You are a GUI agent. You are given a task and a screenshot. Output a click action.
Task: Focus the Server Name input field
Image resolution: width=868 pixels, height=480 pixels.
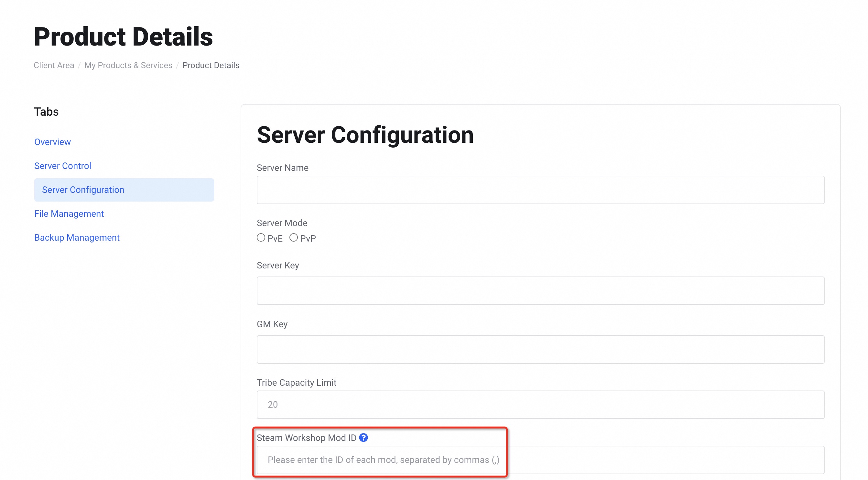click(540, 190)
